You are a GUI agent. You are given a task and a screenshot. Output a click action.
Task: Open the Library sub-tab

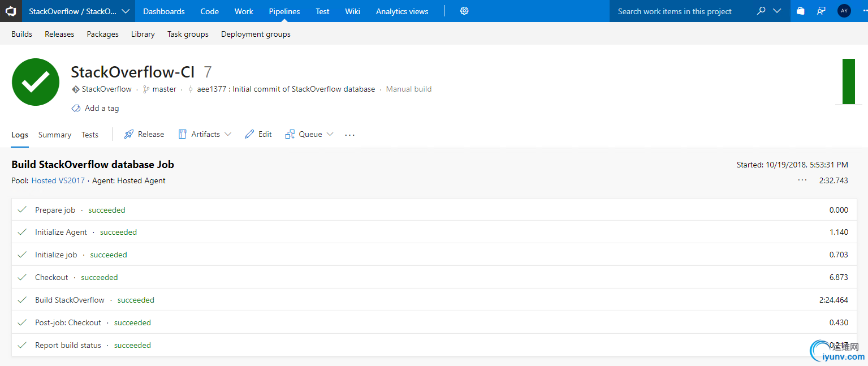pyautogui.click(x=143, y=34)
